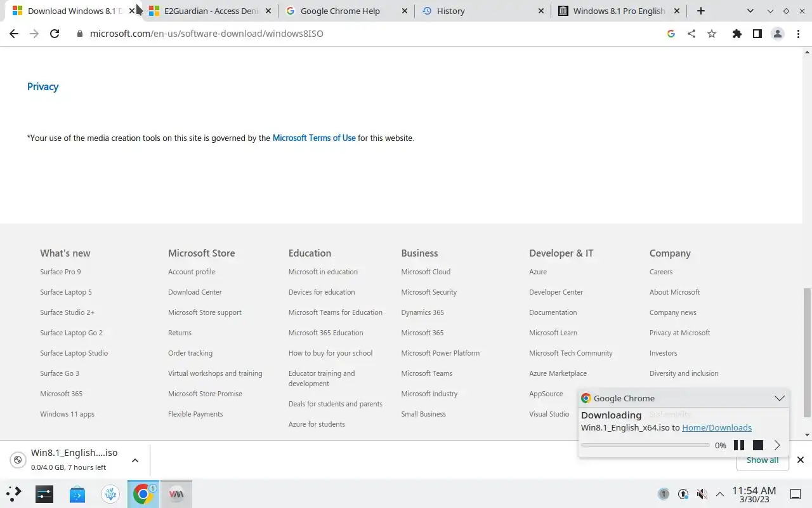The height and width of the screenshot is (508, 812).
Task: Stop the download in Chrome notification
Action: pos(758,445)
